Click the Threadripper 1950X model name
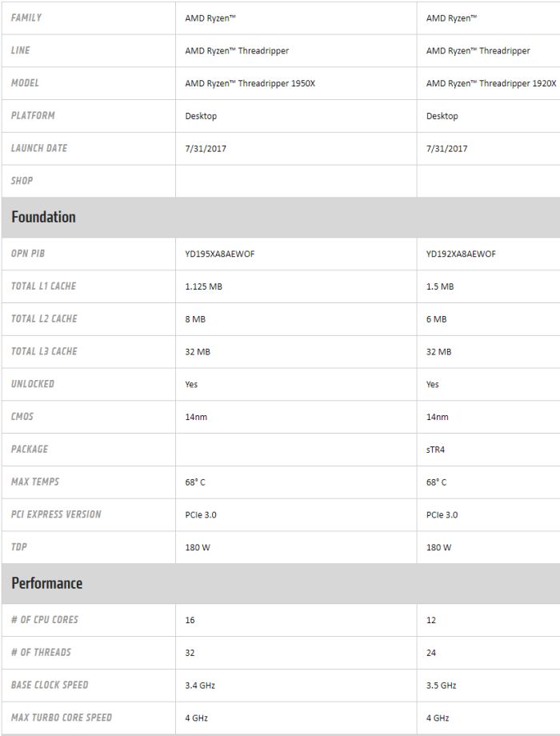Screen dimensions: 560x736 tap(250, 83)
